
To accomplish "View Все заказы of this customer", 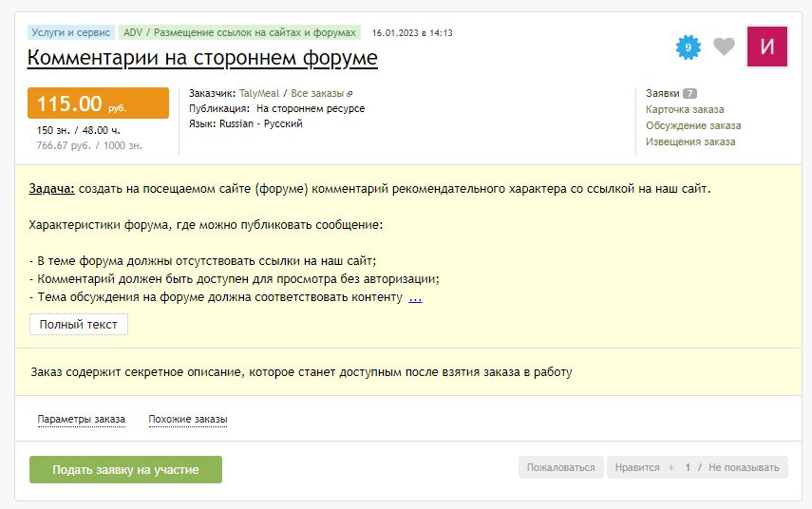I will pyautogui.click(x=317, y=93).
